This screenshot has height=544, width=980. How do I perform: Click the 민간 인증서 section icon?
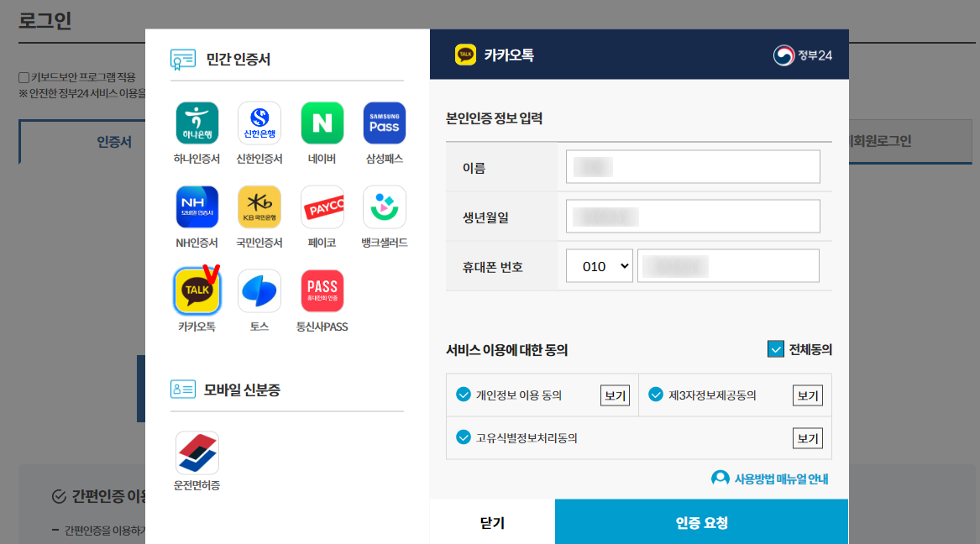(182, 60)
